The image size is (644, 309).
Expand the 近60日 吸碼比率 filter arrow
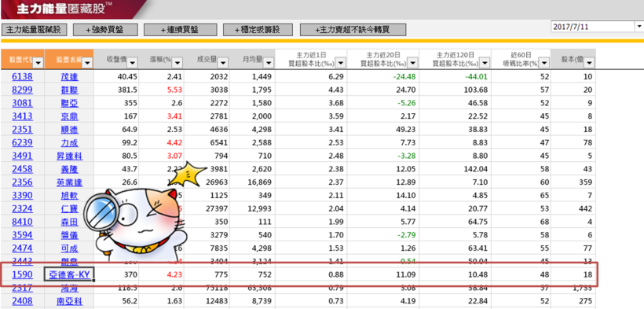pyautogui.click(x=544, y=63)
